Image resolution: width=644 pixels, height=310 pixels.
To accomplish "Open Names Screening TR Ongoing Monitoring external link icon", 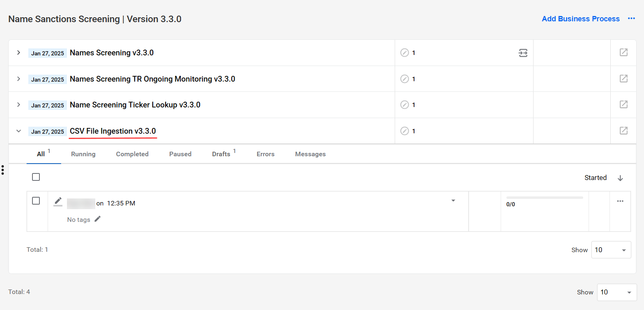I will click(623, 78).
